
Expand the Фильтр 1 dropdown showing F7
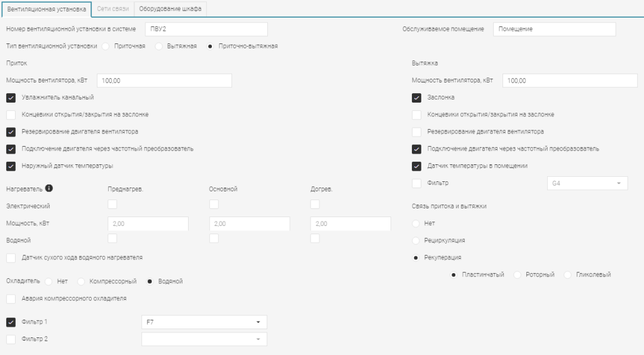pos(204,322)
